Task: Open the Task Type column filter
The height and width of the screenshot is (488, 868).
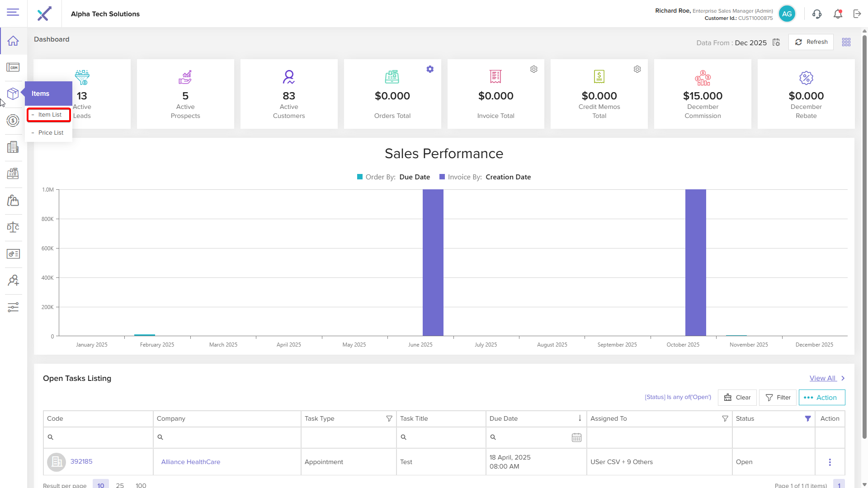Action: pos(389,419)
